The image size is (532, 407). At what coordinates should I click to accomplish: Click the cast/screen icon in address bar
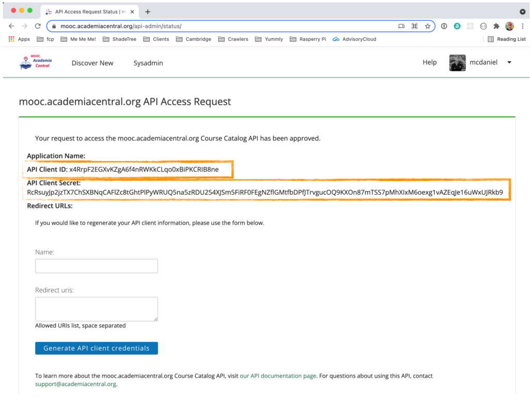pos(401,26)
